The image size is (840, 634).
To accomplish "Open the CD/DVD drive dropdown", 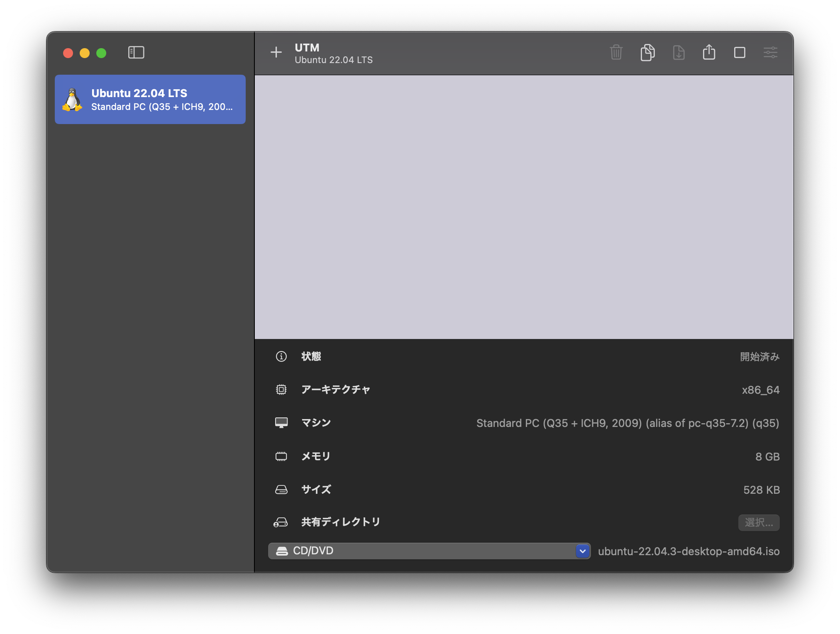I will click(x=430, y=551).
